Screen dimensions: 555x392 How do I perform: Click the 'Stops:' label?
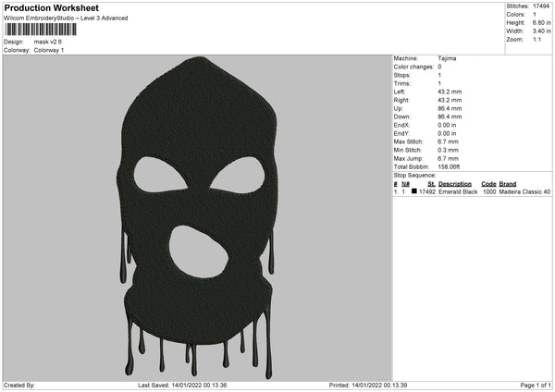click(x=402, y=76)
